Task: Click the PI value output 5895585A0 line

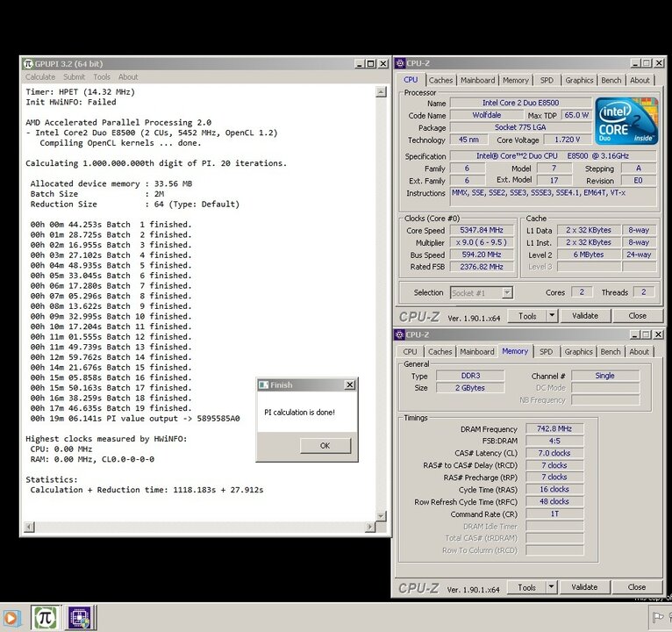Action: (x=135, y=419)
